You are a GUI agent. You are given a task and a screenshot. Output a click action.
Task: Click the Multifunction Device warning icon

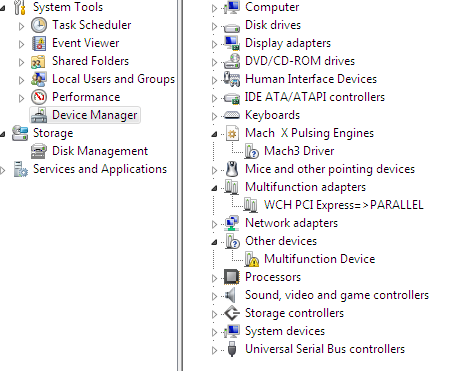click(x=252, y=259)
